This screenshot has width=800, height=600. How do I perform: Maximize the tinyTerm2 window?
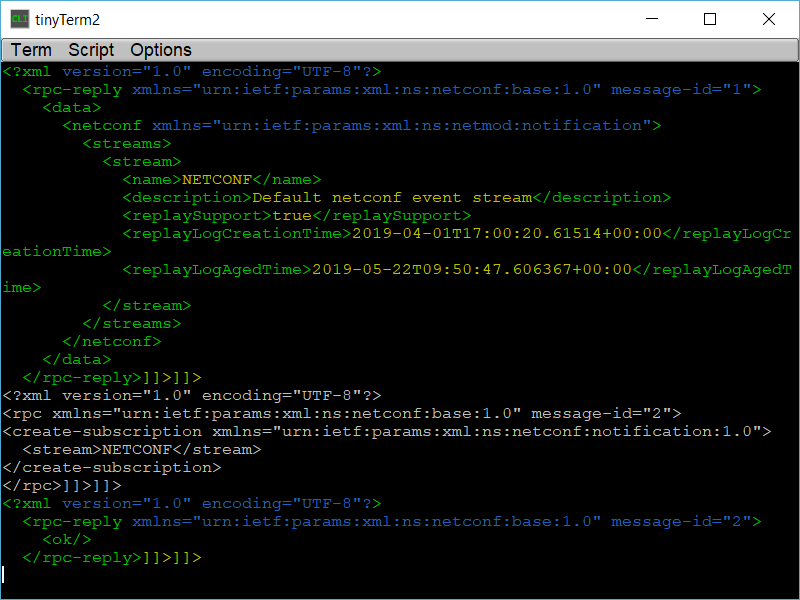pyautogui.click(x=710, y=19)
